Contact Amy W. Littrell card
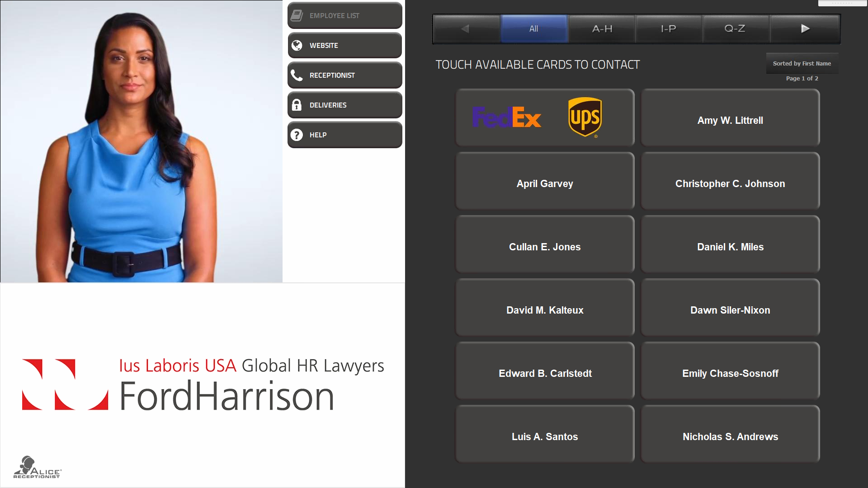Image resolution: width=868 pixels, height=488 pixels. pyautogui.click(x=730, y=120)
